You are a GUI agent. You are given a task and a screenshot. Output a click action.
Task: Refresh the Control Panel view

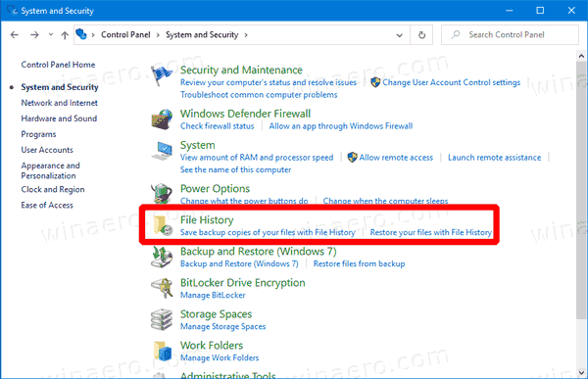[x=421, y=35]
